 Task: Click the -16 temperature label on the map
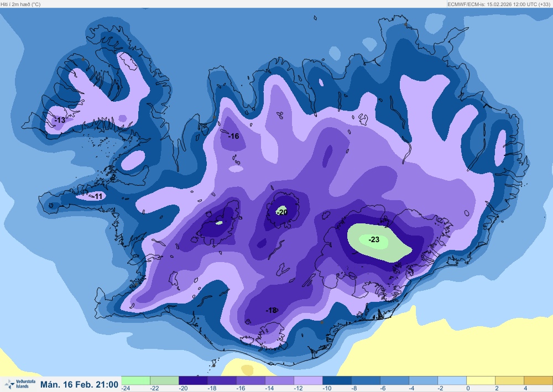233,136
